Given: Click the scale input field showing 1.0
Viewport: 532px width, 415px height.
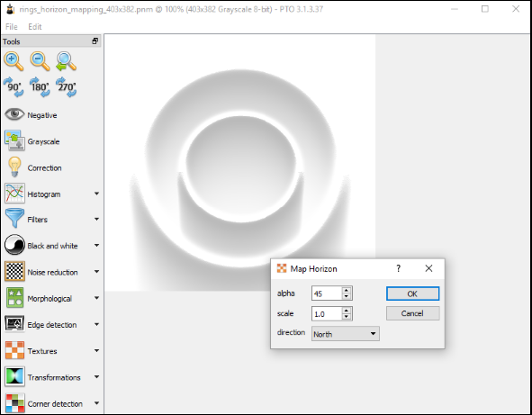Looking at the screenshot, I should pos(327,313).
